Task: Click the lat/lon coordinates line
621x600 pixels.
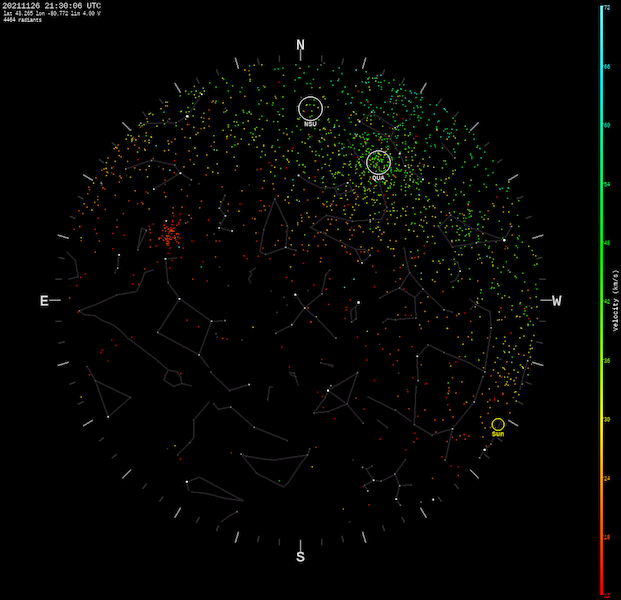Action: tap(52, 14)
